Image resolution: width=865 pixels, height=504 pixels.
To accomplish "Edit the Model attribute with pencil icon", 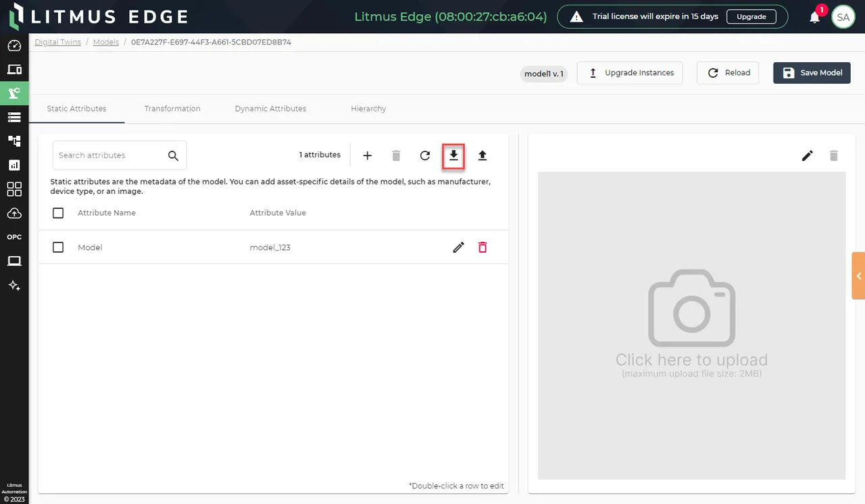I will [x=458, y=247].
